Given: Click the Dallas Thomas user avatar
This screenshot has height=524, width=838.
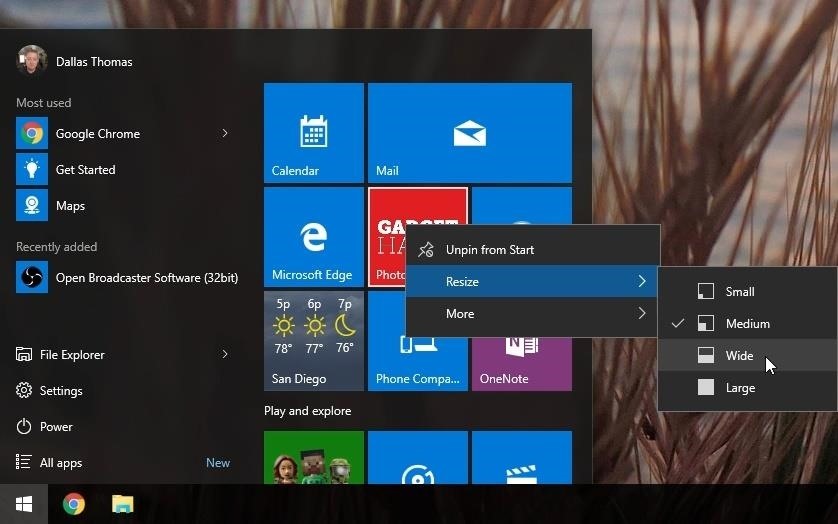Looking at the screenshot, I should pyautogui.click(x=32, y=60).
